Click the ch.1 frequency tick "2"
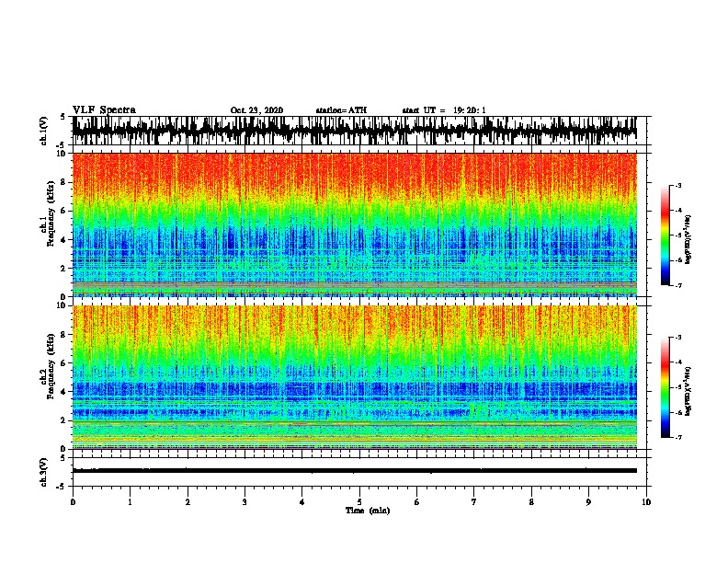This screenshot has height=563, width=728. point(64,269)
